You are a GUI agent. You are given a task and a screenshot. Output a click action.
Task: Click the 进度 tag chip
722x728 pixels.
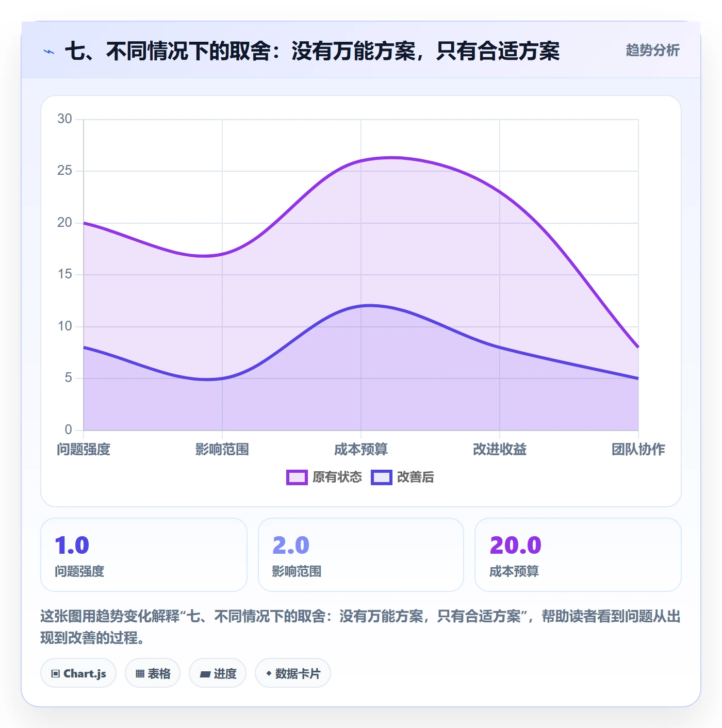218,673
